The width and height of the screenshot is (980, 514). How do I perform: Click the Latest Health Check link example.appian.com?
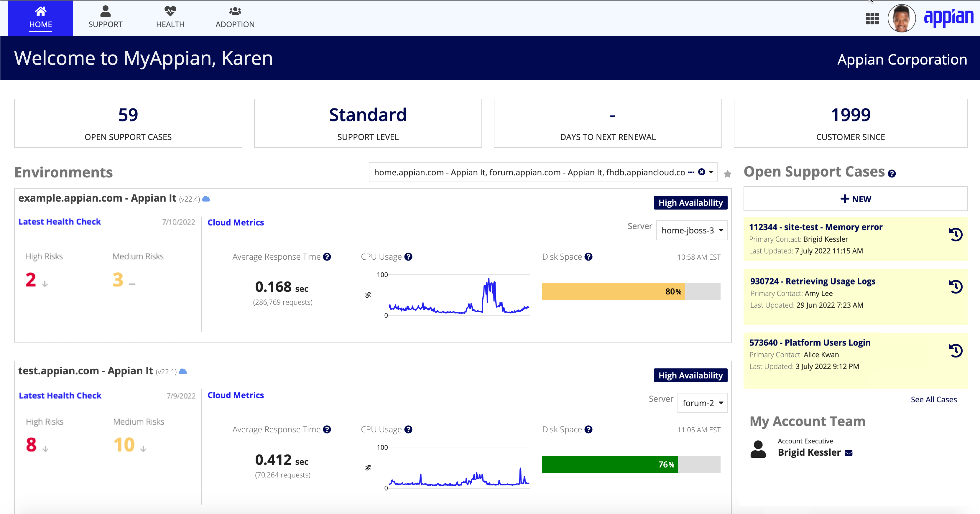pyautogui.click(x=60, y=222)
